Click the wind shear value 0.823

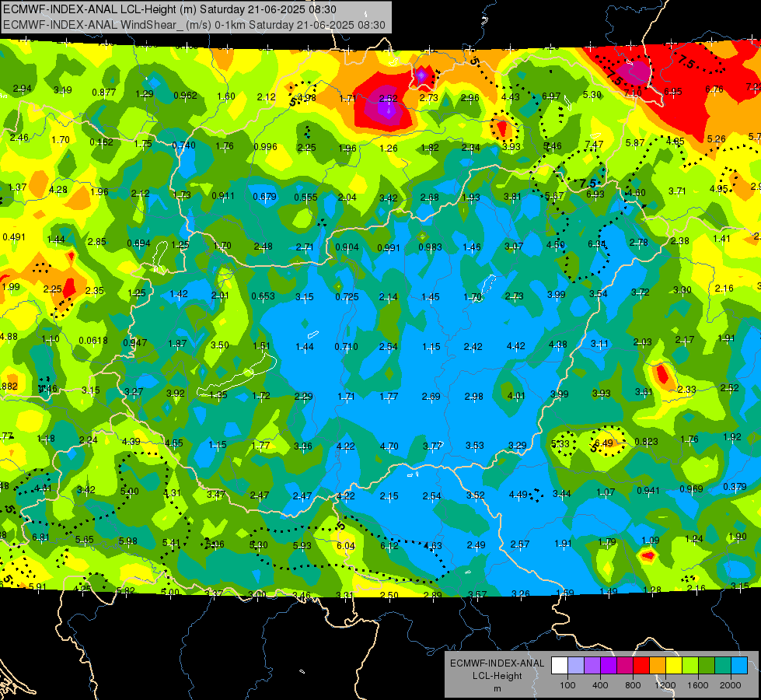click(647, 442)
